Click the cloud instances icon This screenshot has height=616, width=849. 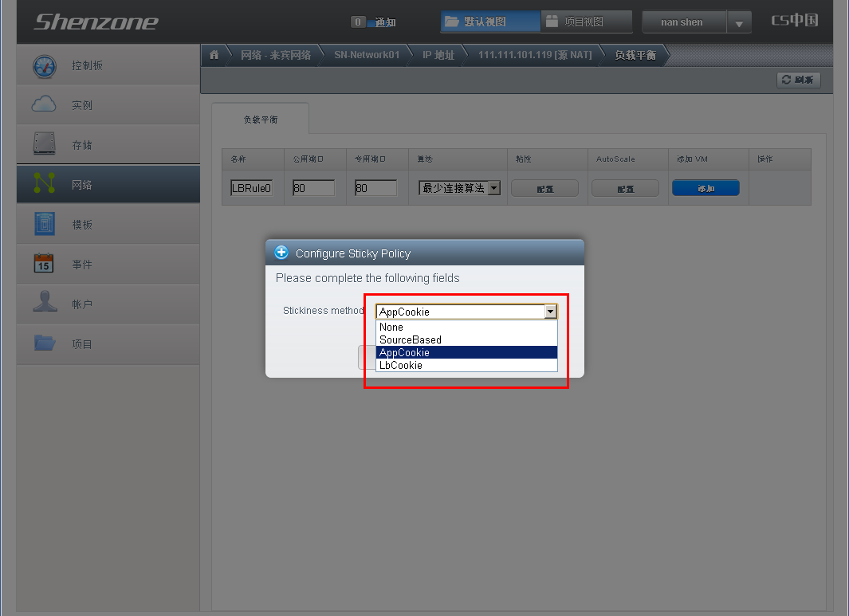45,104
